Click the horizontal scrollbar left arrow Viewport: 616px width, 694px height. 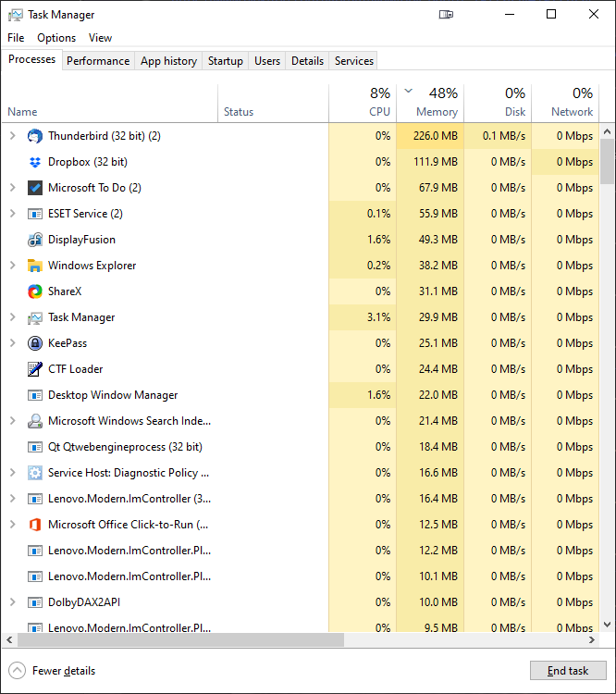9,640
